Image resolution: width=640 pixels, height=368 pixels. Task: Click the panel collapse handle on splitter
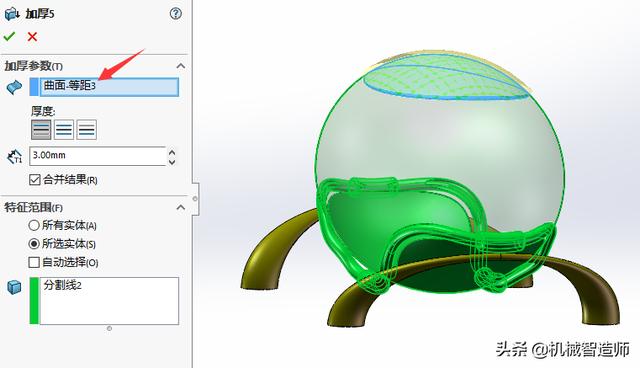point(196,199)
